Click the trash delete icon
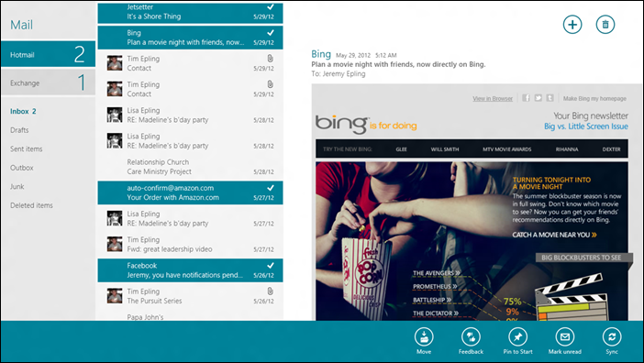This screenshot has height=363, width=644. click(x=605, y=25)
